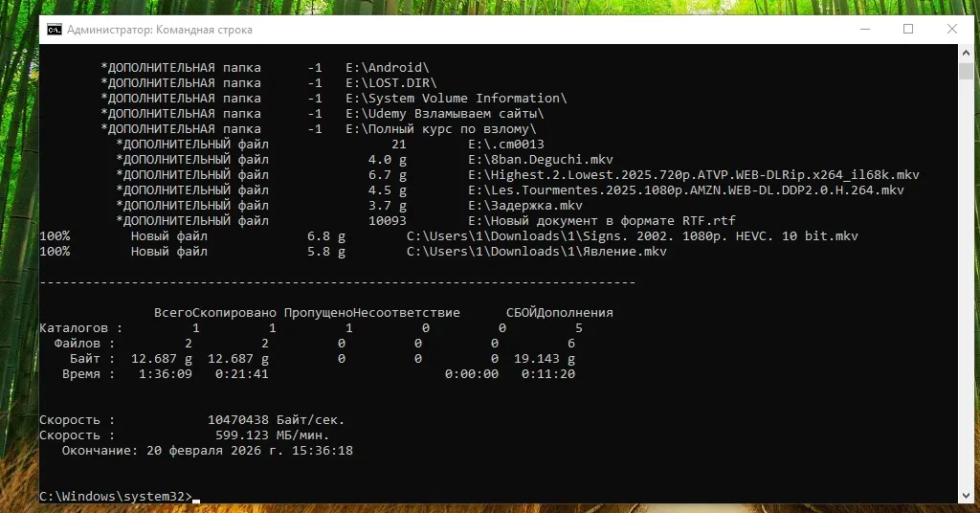This screenshot has width=980, height=513.
Task: Click the 10470438 Байт/сек. speed value
Action: pos(277,420)
